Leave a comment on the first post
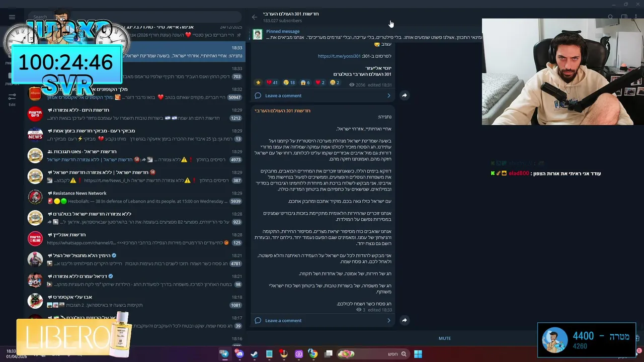Viewport: 644px width, 362px height. (x=283, y=96)
